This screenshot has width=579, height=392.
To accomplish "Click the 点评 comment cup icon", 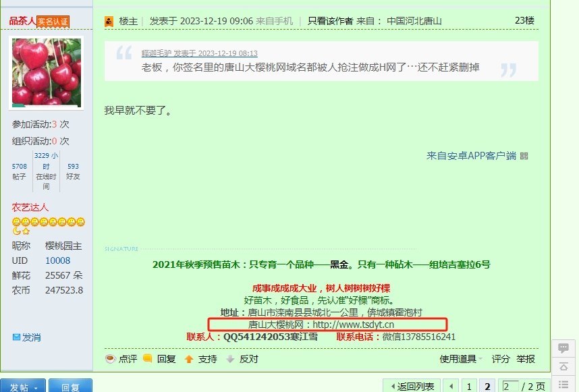I will coord(110,359).
